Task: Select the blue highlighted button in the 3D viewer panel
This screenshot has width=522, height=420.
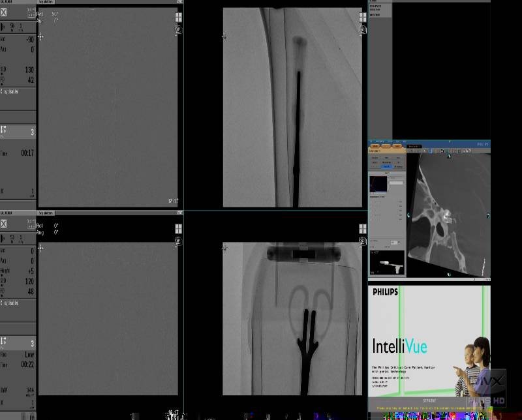Action: pos(386,166)
